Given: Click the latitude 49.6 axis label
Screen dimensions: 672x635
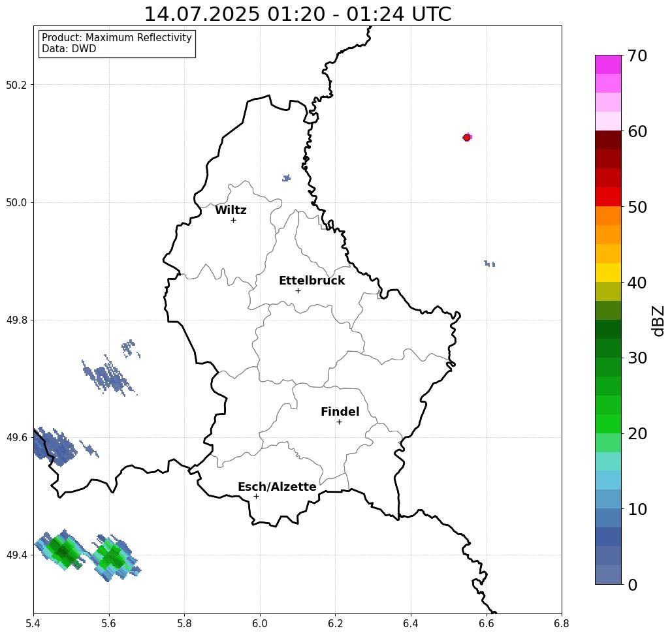Looking at the screenshot, I should coord(16,438).
